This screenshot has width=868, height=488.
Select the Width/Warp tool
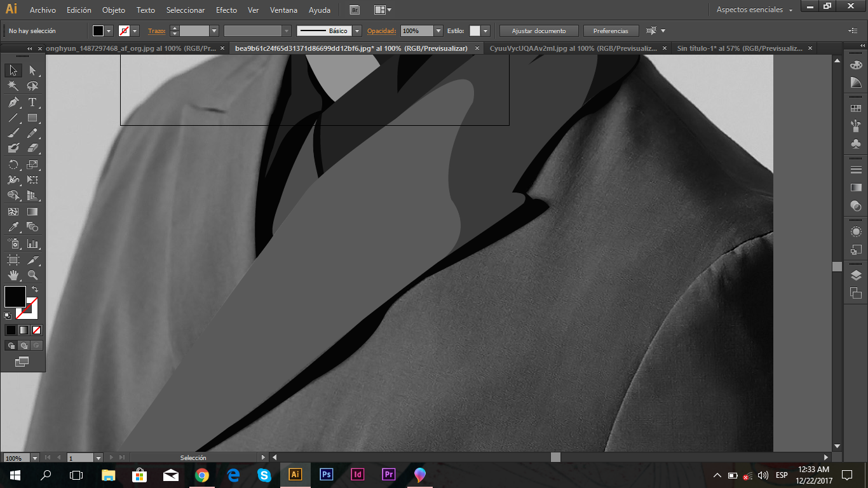(x=13, y=180)
